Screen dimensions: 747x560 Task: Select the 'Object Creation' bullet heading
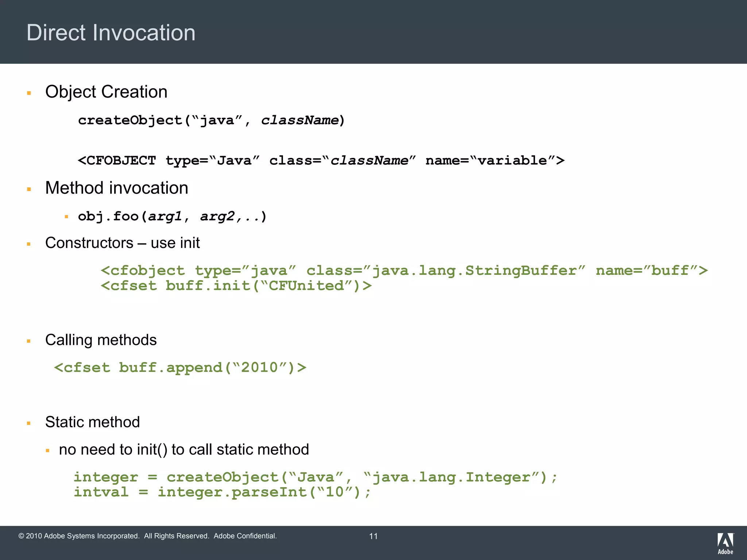point(106,92)
